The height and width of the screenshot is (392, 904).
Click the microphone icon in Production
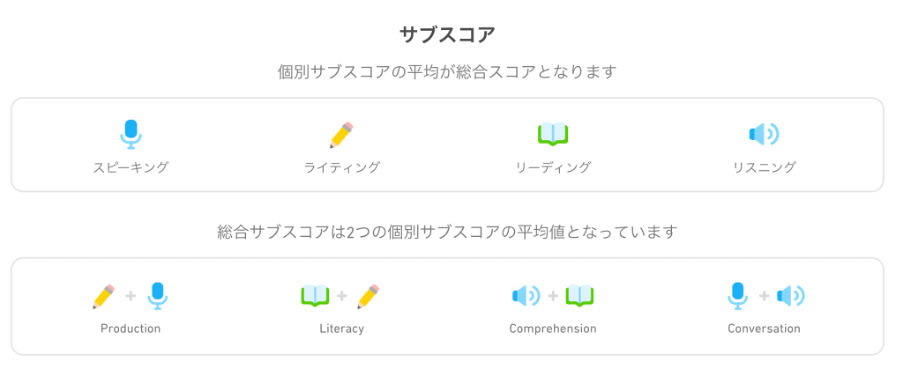pos(157,296)
